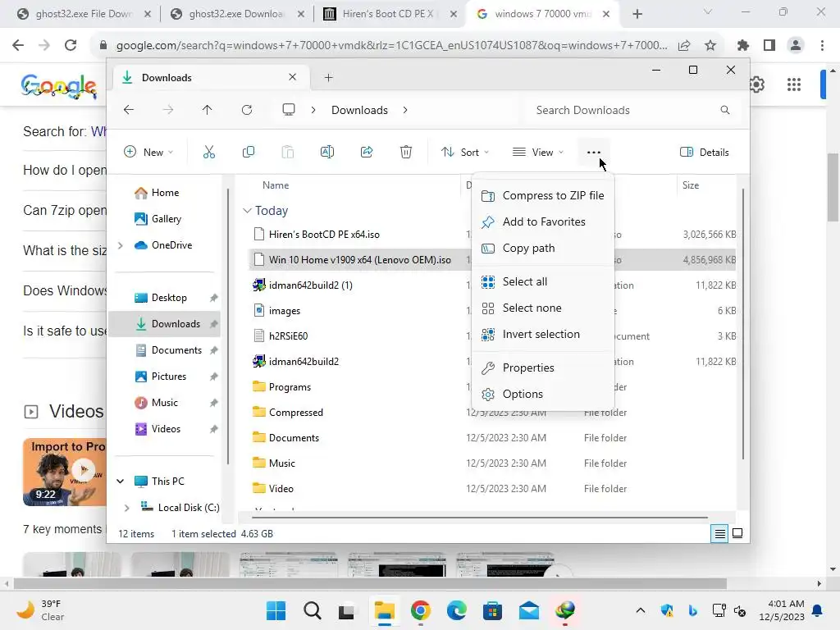This screenshot has width=840, height=630.
Task: Reload the Chrome page
Action: click(x=71, y=45)
